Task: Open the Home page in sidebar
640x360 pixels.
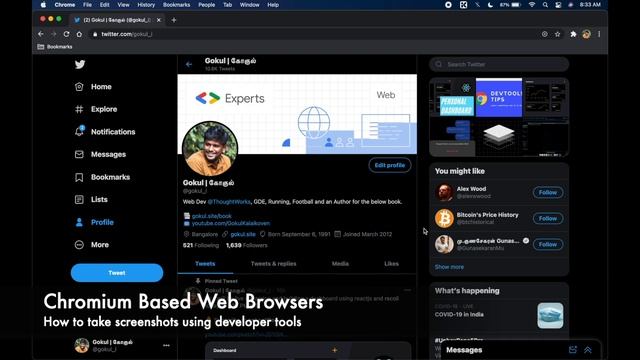Action: click(93, 87)
